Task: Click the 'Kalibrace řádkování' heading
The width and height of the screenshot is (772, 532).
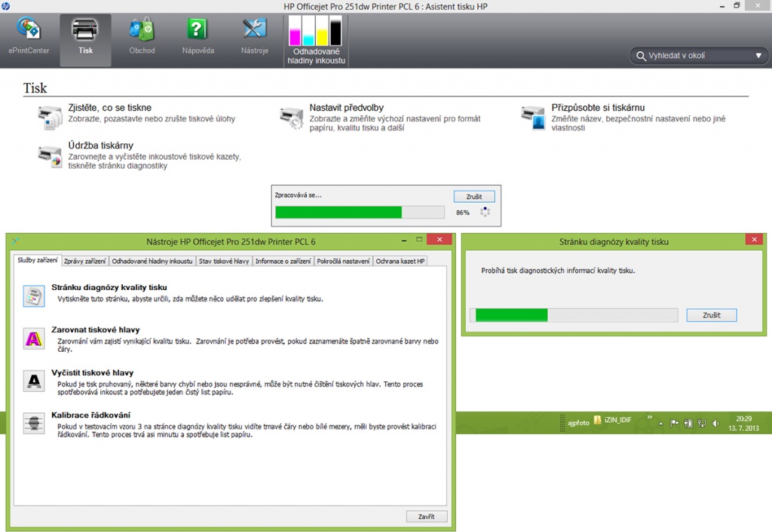Action: pyautogui.click(x=90, y=415)
